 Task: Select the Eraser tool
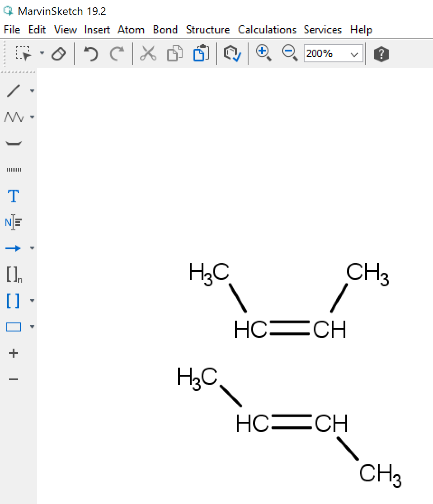tap(59, 54)
